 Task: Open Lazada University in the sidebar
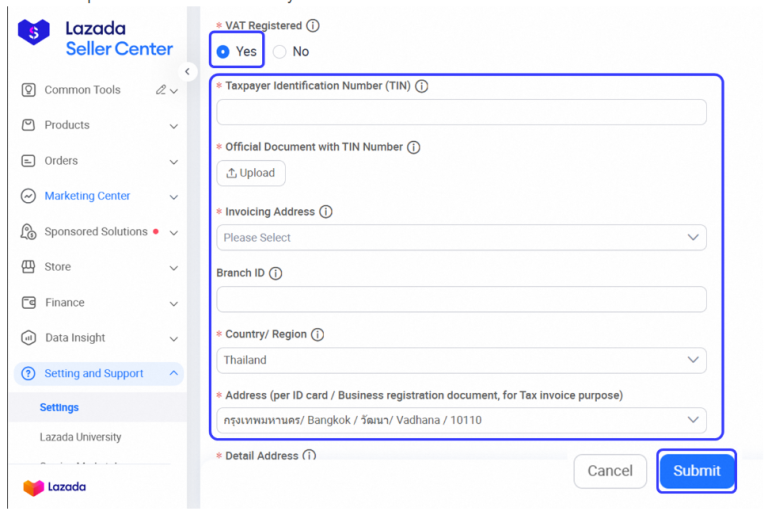(x=80, y=437)
